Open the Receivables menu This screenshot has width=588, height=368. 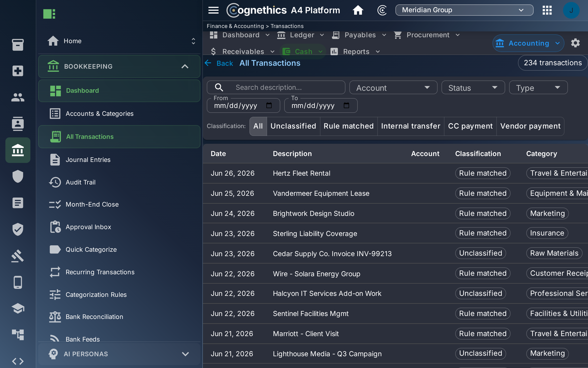coord(243,52)
